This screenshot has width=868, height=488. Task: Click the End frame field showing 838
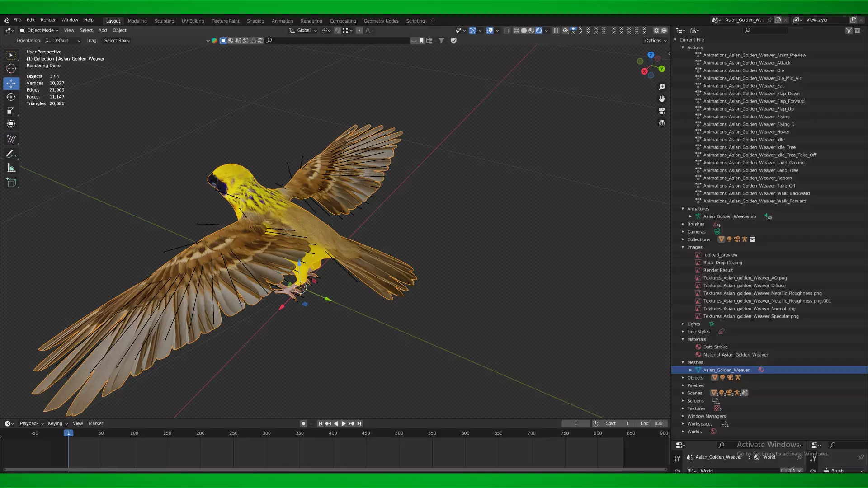651,423
